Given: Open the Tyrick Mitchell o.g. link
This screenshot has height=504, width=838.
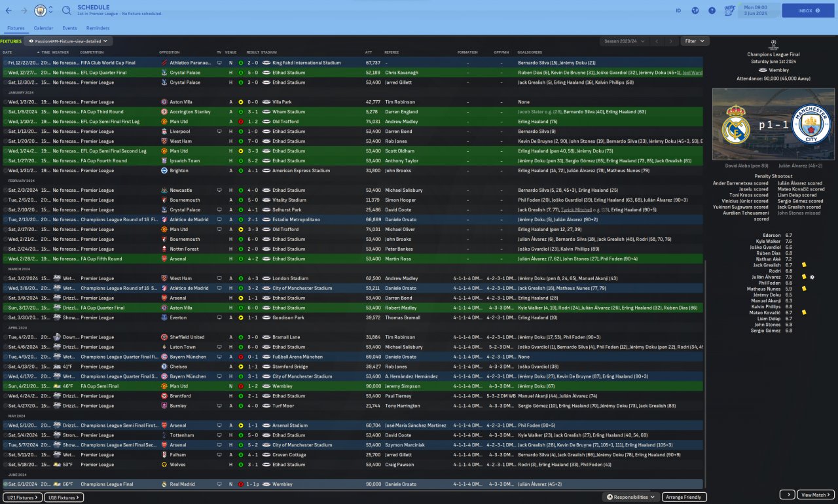Looking at the screenshot, I should click(585, 210).
